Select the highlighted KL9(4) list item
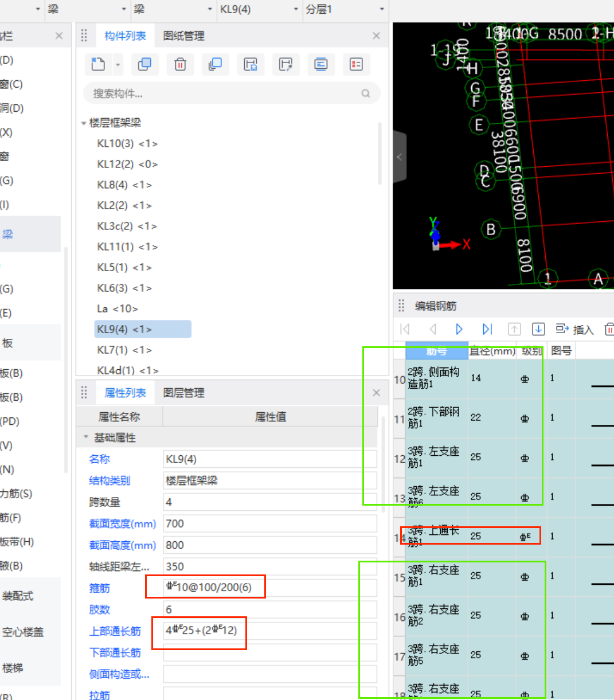Screen dimensions: 614x700 pyautogui.click(x=143, y=329)
